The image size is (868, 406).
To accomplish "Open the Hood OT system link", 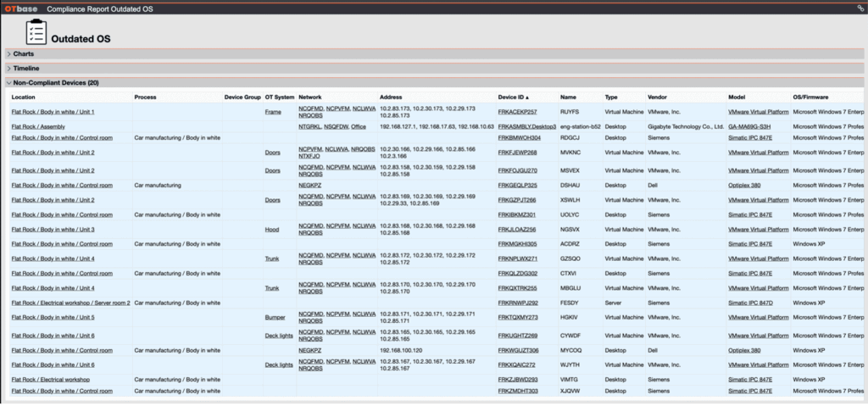I will pyautogui.click(x=272, y=230).
